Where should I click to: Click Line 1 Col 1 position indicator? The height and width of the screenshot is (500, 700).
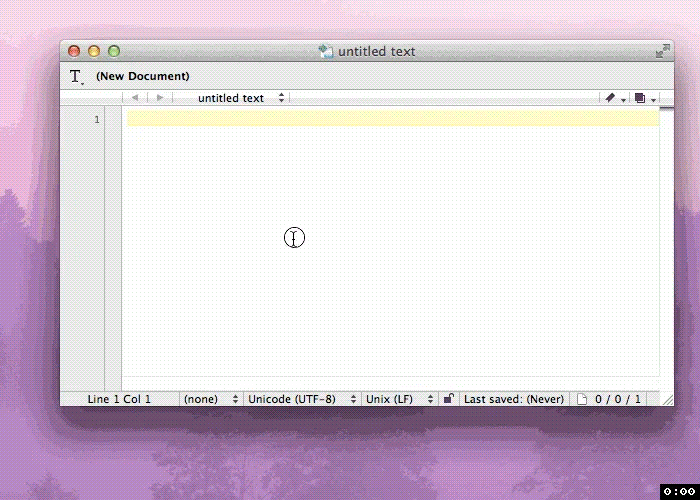pyautogui.click(x=119, y=399)
